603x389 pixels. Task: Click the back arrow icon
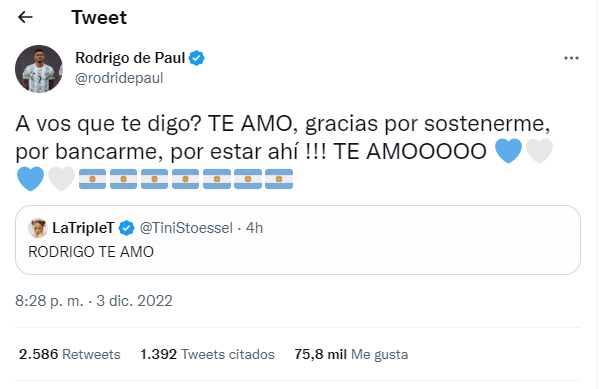point(25,17)
